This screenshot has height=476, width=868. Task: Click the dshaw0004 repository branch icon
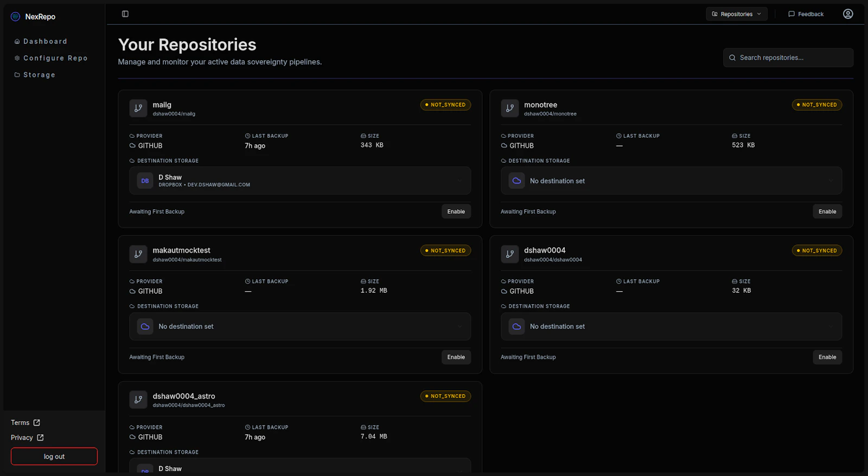pyautogui.click(x=510, y=254)
